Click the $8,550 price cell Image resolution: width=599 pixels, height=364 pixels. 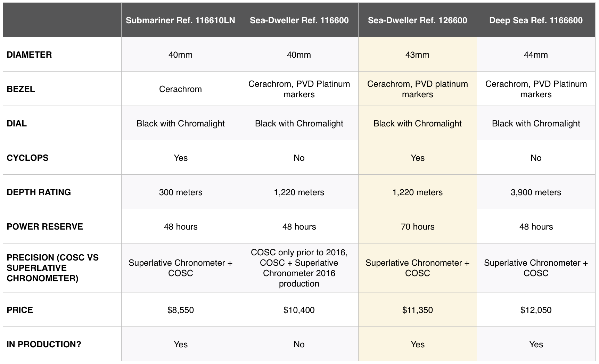[x=180, y=310]
